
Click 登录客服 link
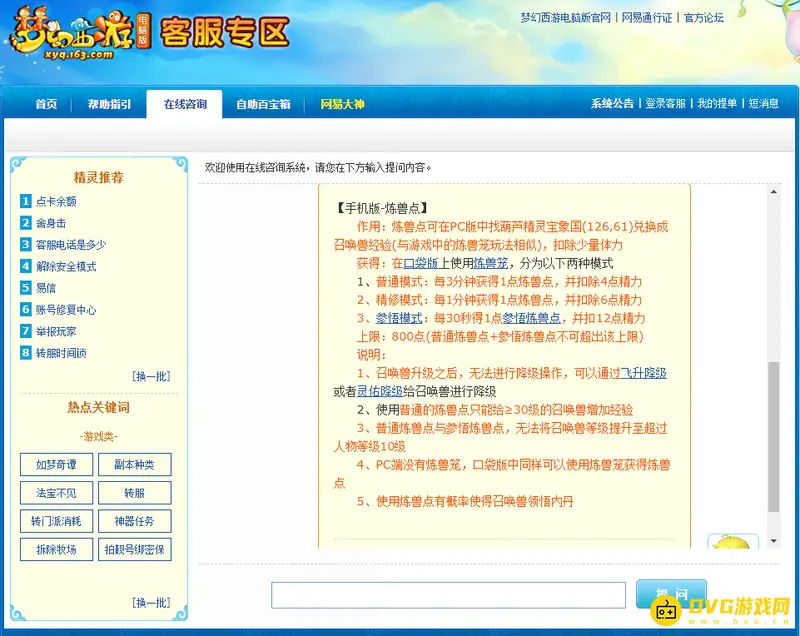(665, 104)
